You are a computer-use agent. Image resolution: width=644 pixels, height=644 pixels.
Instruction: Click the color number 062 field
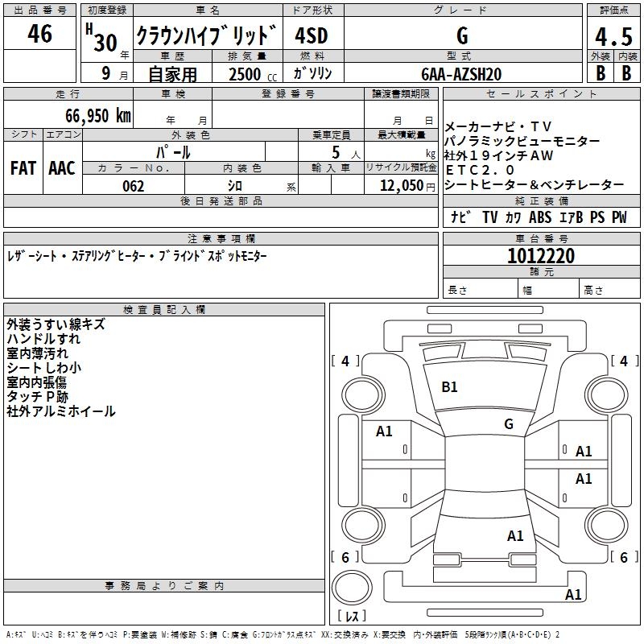coord(134,186)
